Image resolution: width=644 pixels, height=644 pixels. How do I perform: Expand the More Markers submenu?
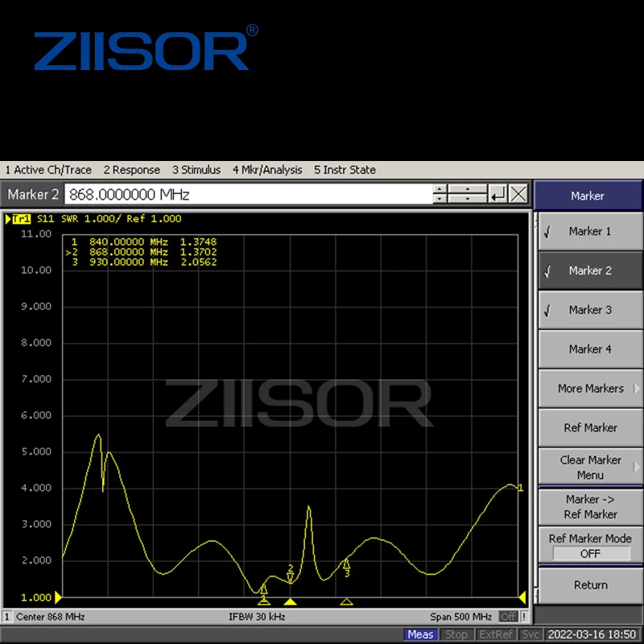[590, 389]
